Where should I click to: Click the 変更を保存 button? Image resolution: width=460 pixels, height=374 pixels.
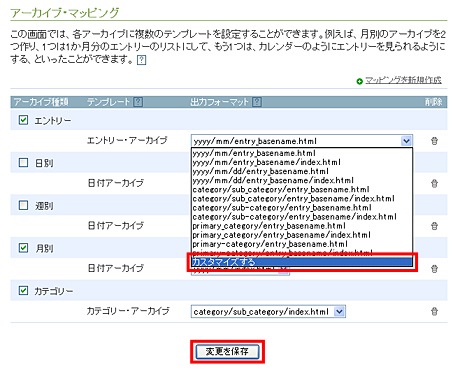(x=227, y=352)
